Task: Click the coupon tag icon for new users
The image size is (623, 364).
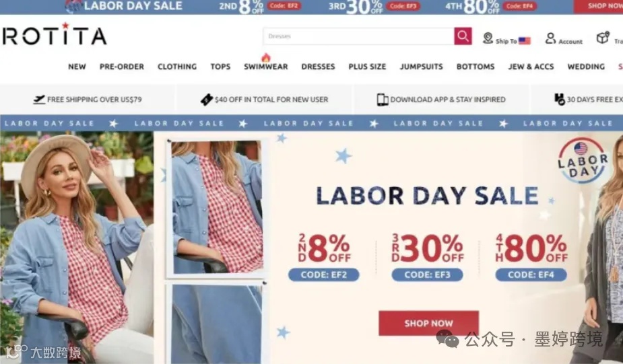Action: pyautogui.click(x=207, y=100)
